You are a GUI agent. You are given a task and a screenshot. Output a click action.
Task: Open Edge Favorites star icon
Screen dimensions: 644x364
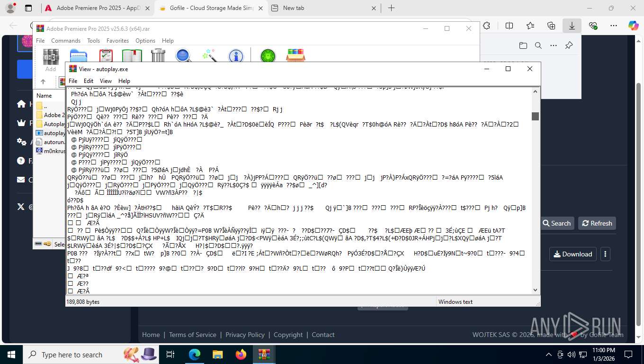pyautogui.click(x=530, y=26)
